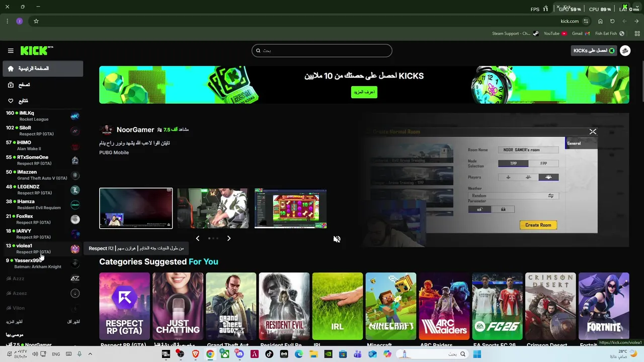Open Fortnite category card
This screenshot has height=362, width=644.
[604, 306]
